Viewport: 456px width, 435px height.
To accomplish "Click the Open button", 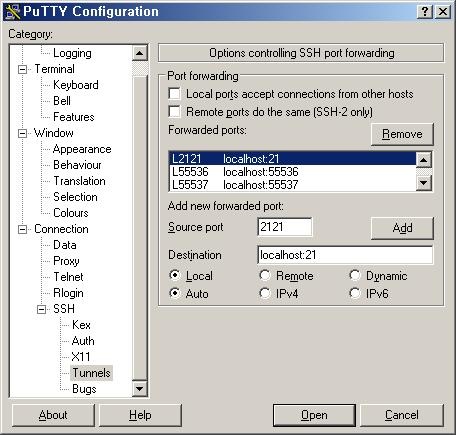I will pyautogui.click(x=314, y=415).
